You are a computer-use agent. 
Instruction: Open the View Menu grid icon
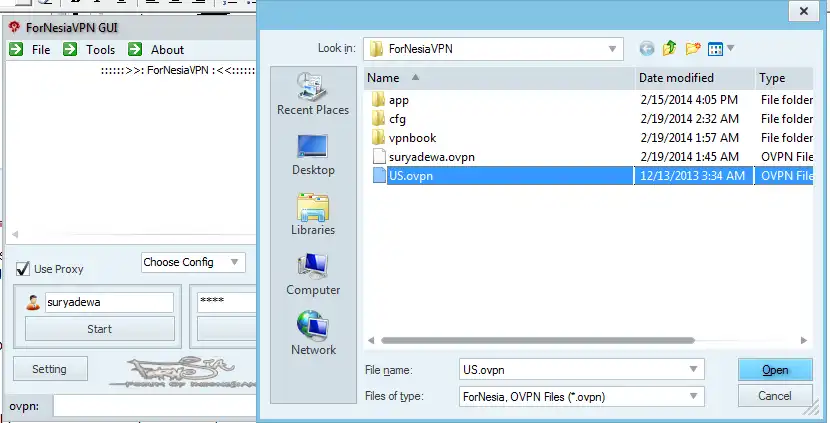click(715, 49)
